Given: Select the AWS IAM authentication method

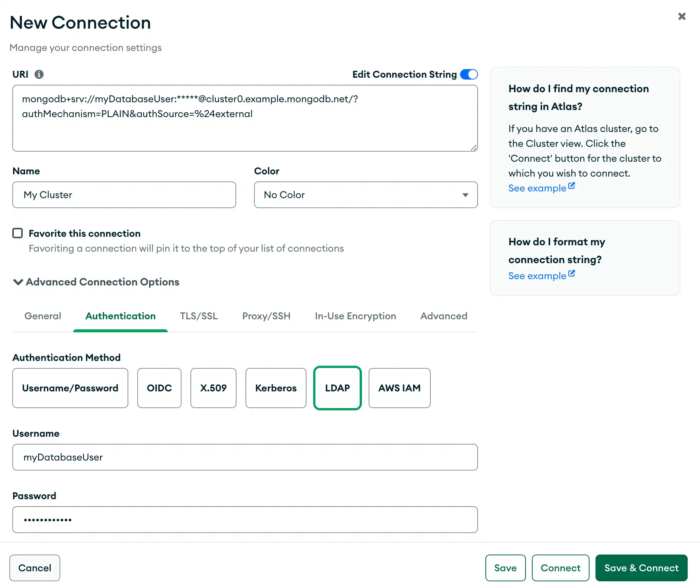Looking at the screenshot, I should click(399, 388).
